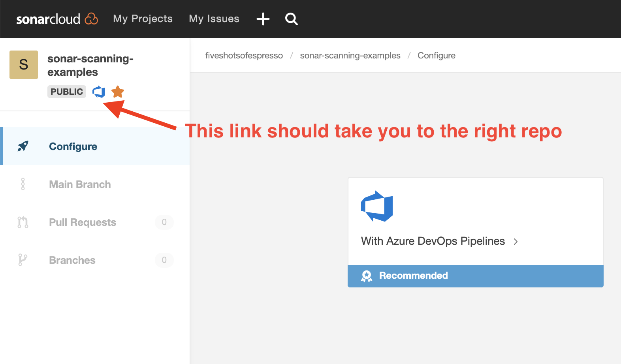The image size is (621, 364).
Task: Open My Issues page
Action: (214, 19)
